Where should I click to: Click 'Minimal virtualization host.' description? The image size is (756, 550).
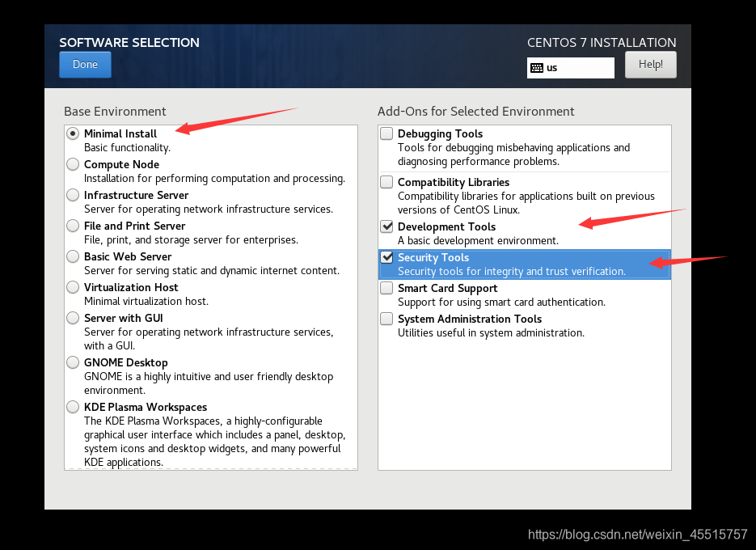(x=146, y=302)
